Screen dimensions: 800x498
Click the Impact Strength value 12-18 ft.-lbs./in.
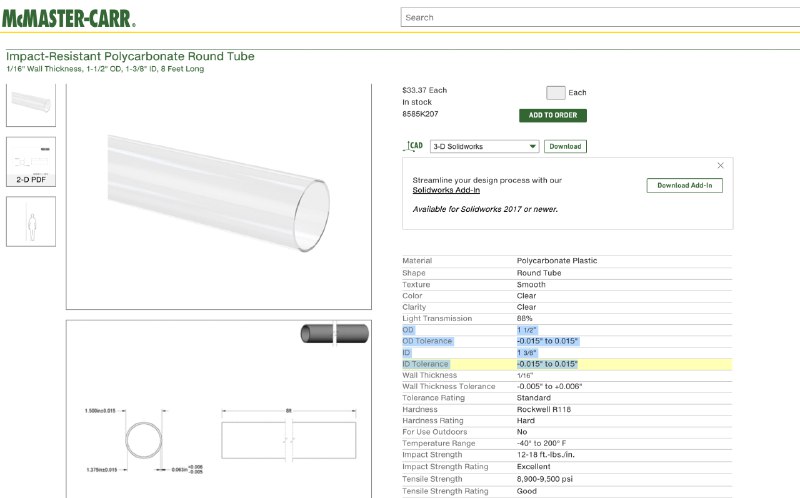pyautogui.click(x=545, y=455)
